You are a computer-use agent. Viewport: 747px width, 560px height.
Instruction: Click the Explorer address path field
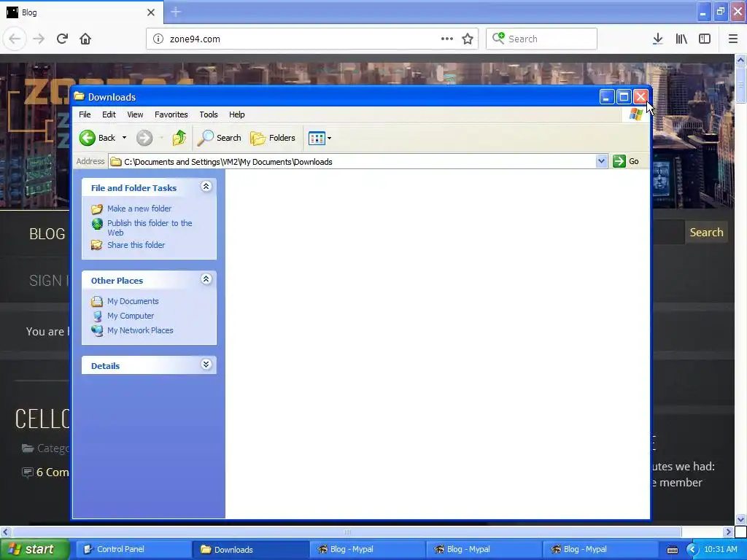pyautogui.click(x=352, y=161)
